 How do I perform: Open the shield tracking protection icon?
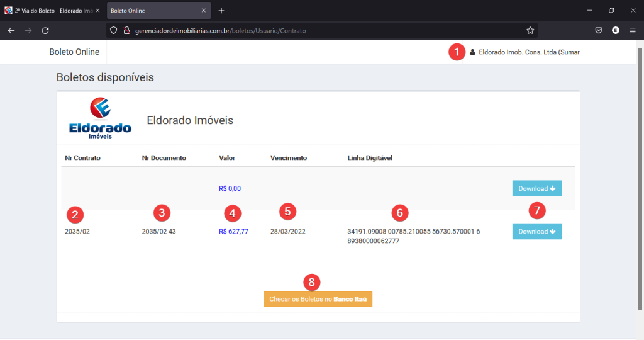click(114, 30)
